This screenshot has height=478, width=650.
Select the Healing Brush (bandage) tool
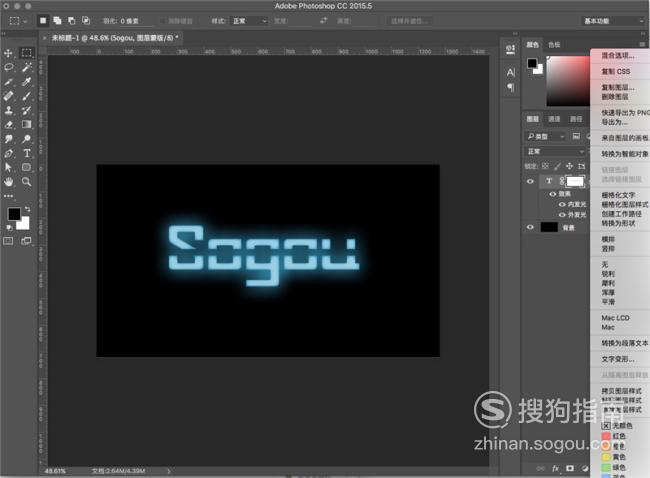click(8, 96)
